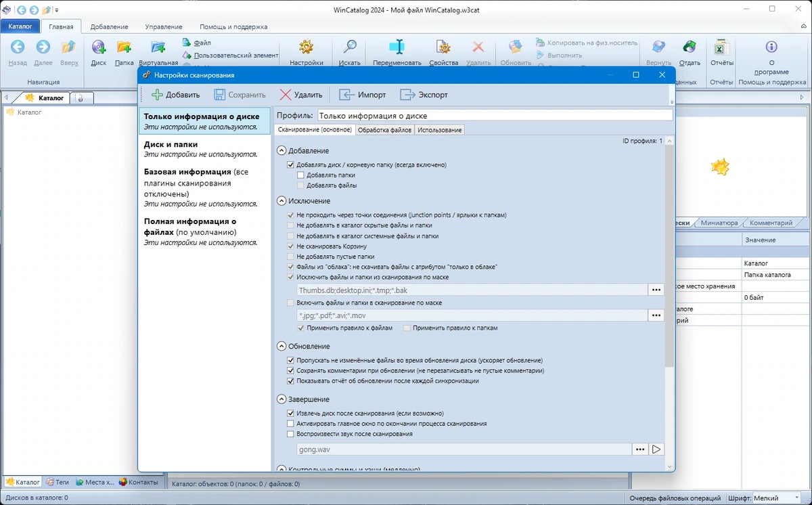Click Добавить plus button in dialog

click(176, 95)
